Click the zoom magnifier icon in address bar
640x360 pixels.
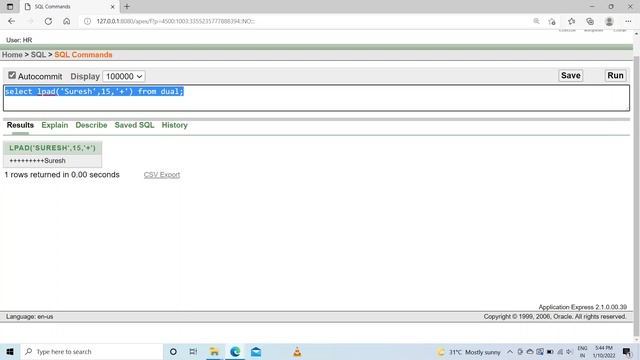pos(536,21)
